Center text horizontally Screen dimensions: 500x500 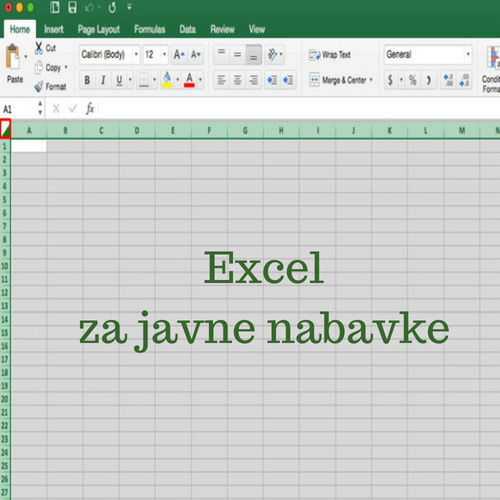click(x=237, y=80)
